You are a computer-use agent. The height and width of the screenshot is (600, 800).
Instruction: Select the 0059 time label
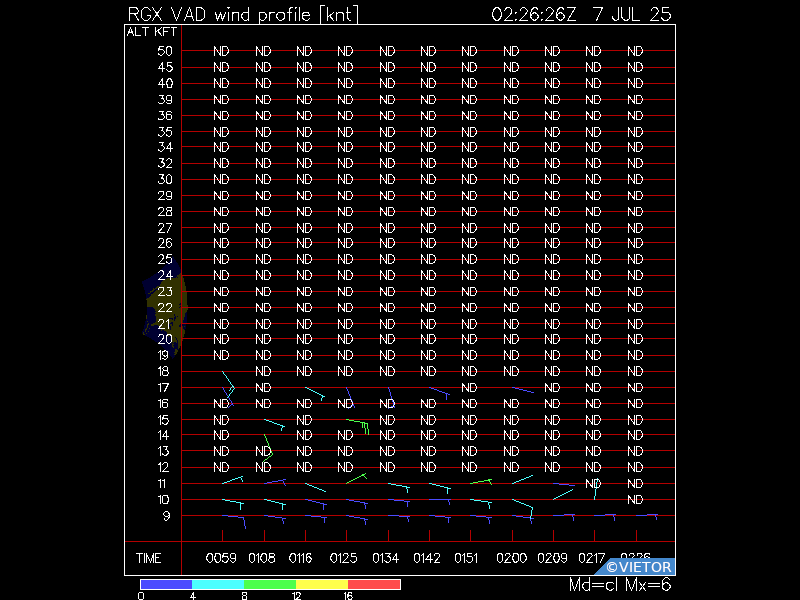tap(221, 558)
